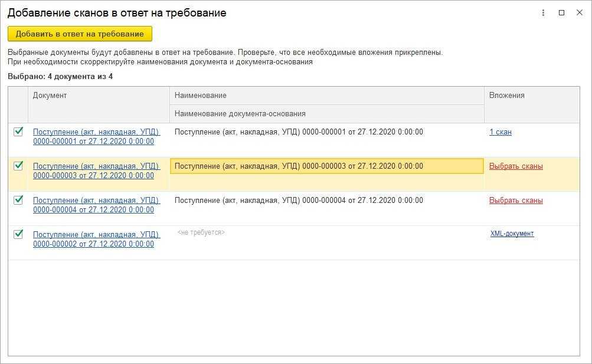Open the three-dot more options menu

[x=543, y=13]
